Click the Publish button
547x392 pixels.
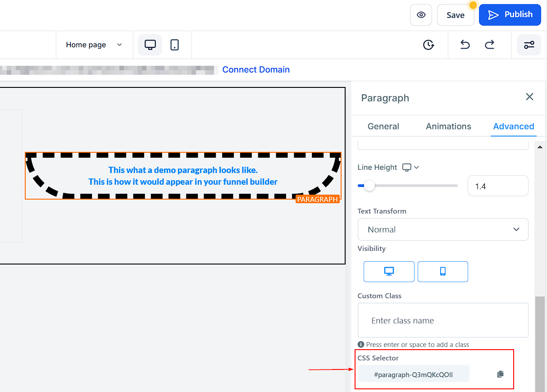point(510,15)
